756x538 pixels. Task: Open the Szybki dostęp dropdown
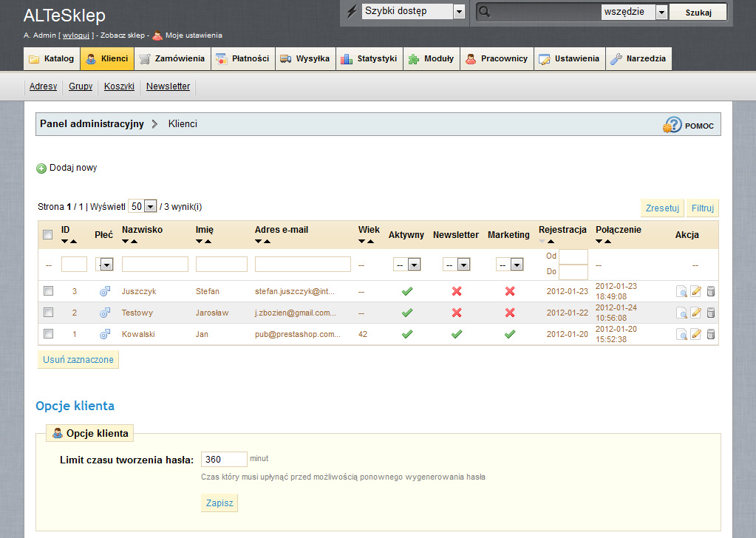pos(413,11)
